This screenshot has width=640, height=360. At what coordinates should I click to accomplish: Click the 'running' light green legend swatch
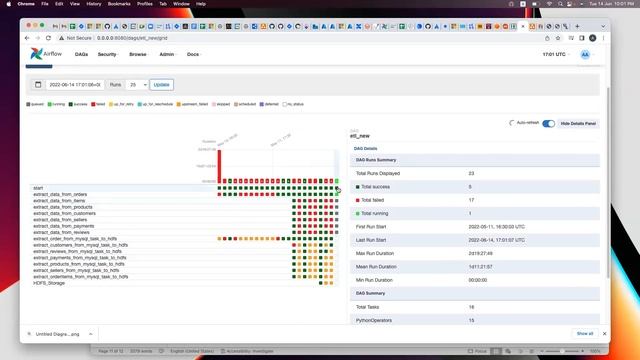point(50,104)
